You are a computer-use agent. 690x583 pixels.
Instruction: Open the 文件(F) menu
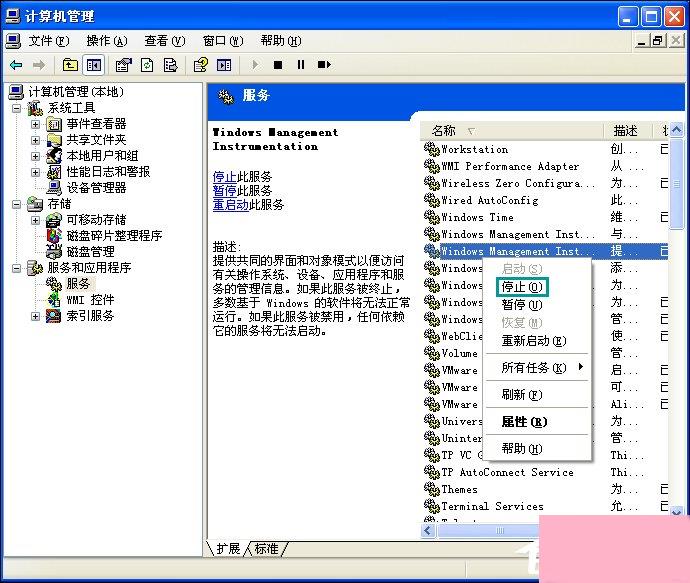pyautogui.click(x=48, y=41)
